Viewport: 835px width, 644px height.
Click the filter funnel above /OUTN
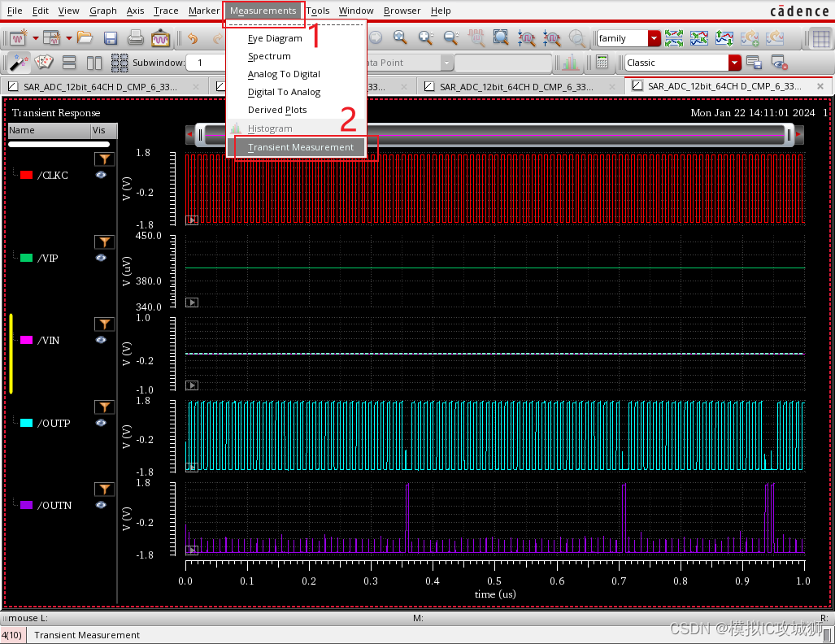click(104, 489)
